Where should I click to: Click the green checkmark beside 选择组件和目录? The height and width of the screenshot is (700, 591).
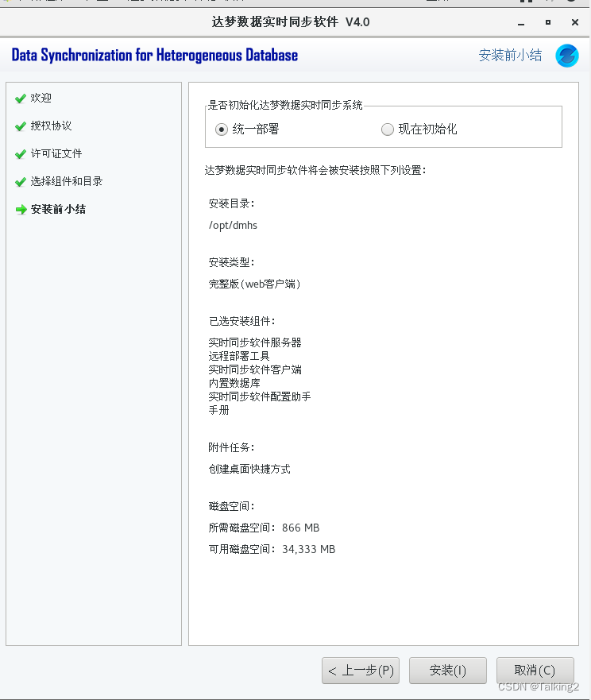[21, 182]
